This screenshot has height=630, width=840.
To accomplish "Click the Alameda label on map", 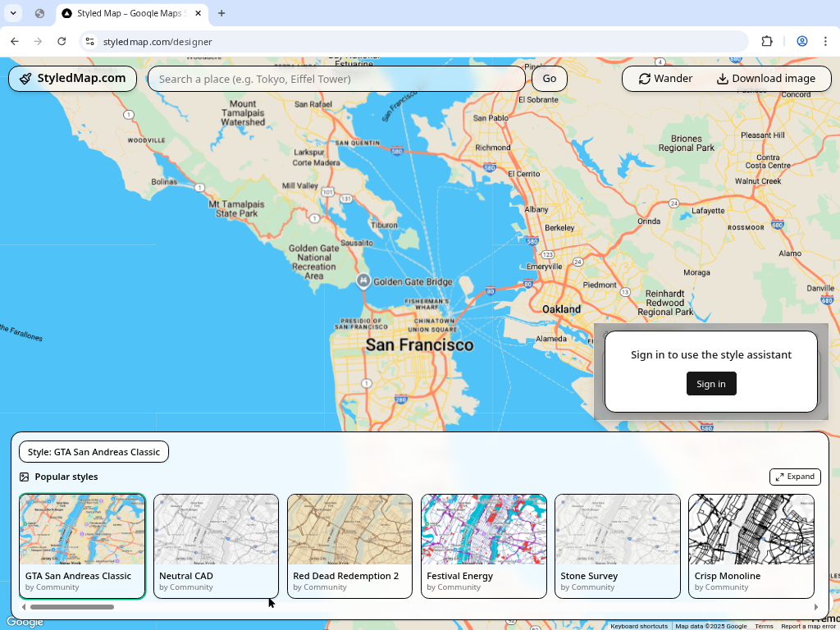I will pos(551,339).
